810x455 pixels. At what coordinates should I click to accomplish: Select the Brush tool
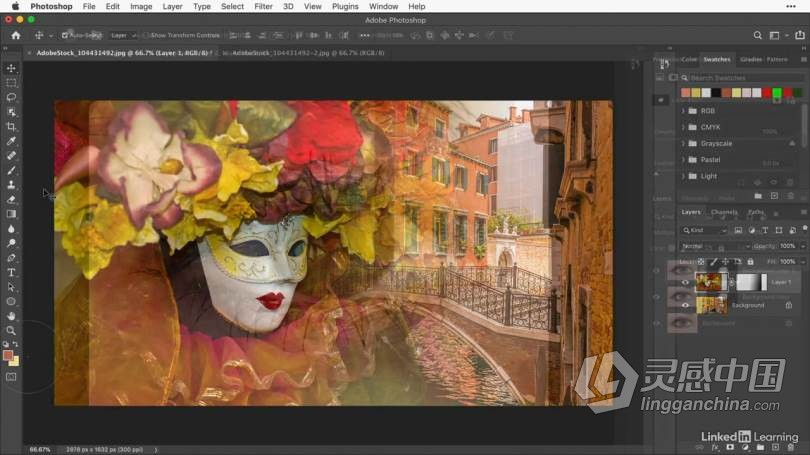(x=11, y=170)
